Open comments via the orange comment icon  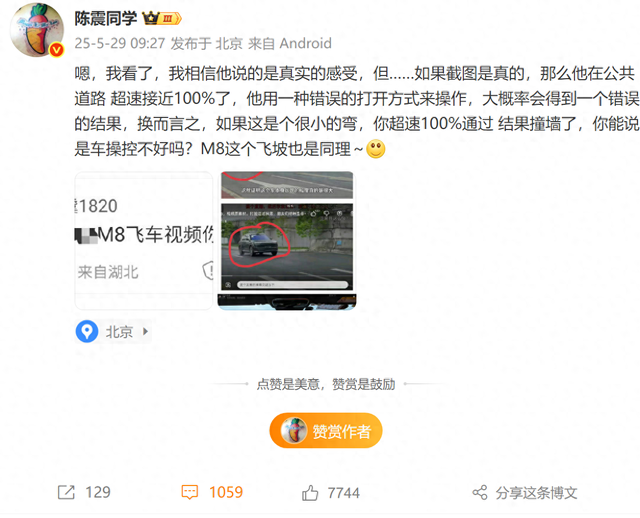click(x=190, y=492)
